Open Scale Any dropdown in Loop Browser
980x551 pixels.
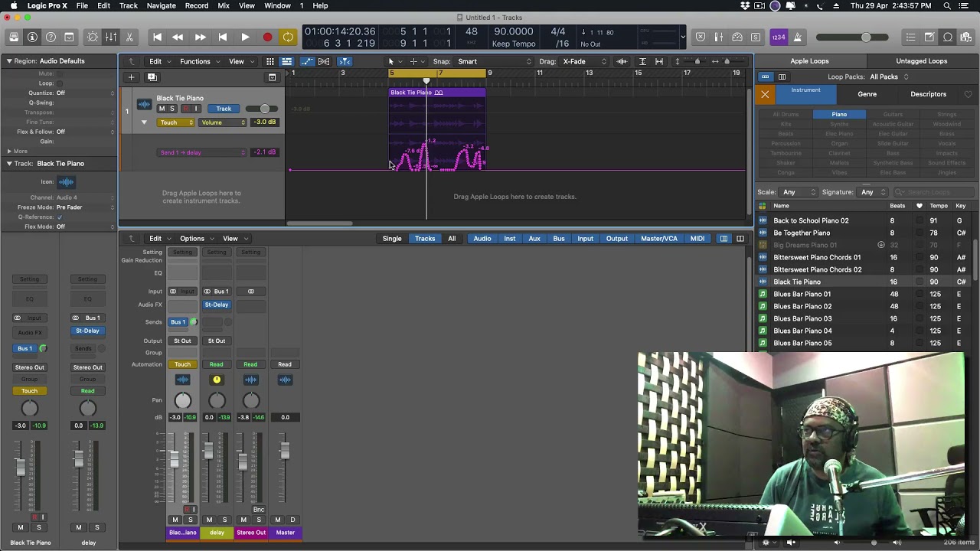[799, 192]
